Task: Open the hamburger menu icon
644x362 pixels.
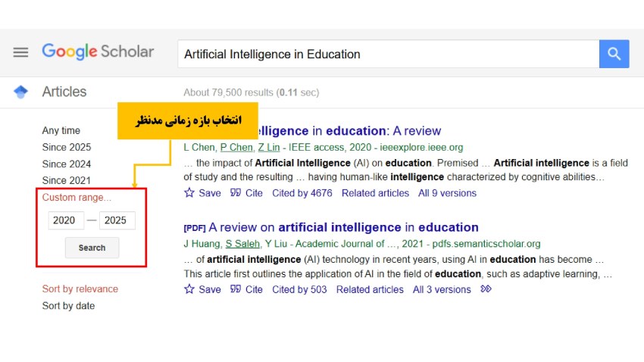Action: tap(20, 52)
